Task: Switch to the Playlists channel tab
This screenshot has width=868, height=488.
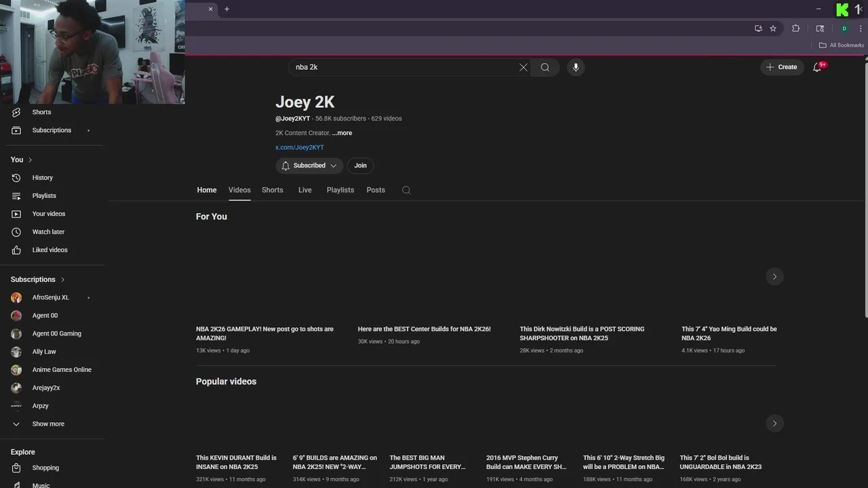Action: point(340,190)
